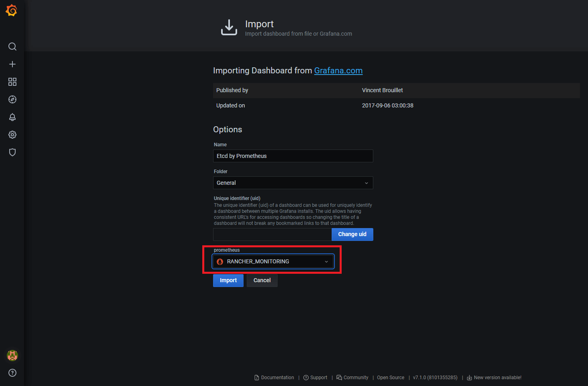Viewport: 588px width, 386px height.
Task: Open the Configuration gear icon
Action: [12, 135]
